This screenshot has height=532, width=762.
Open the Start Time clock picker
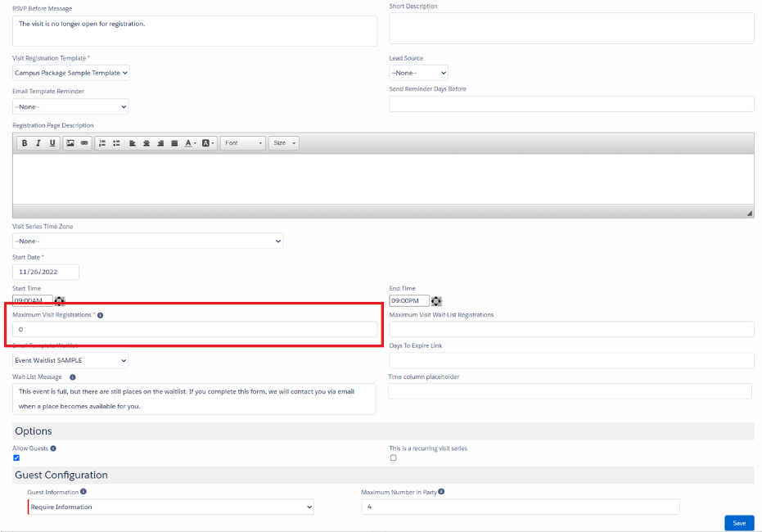60,301
